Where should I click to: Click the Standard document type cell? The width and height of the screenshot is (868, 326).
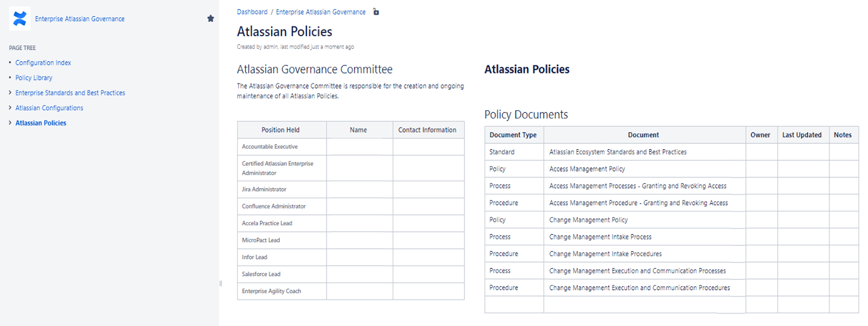[514, 152]
